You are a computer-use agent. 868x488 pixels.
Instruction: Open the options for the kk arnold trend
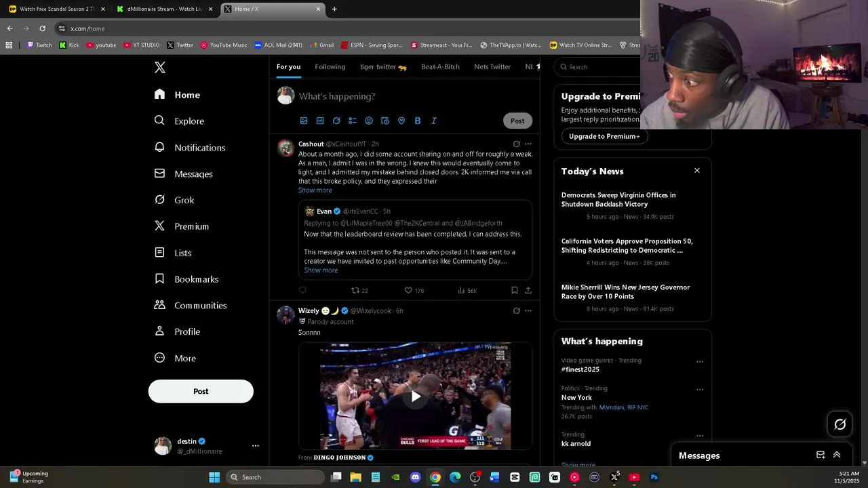[x=700, y=436]
